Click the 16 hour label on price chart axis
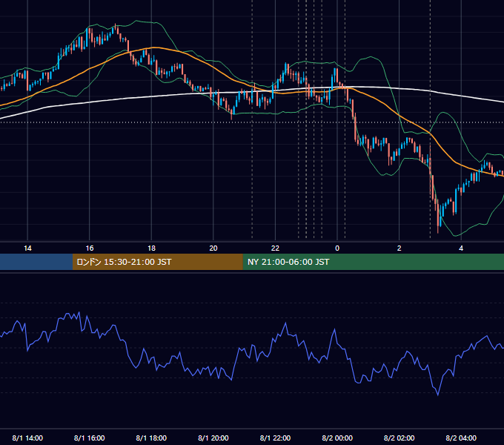This screenshot has width=504, height=445. pos(90,248)
